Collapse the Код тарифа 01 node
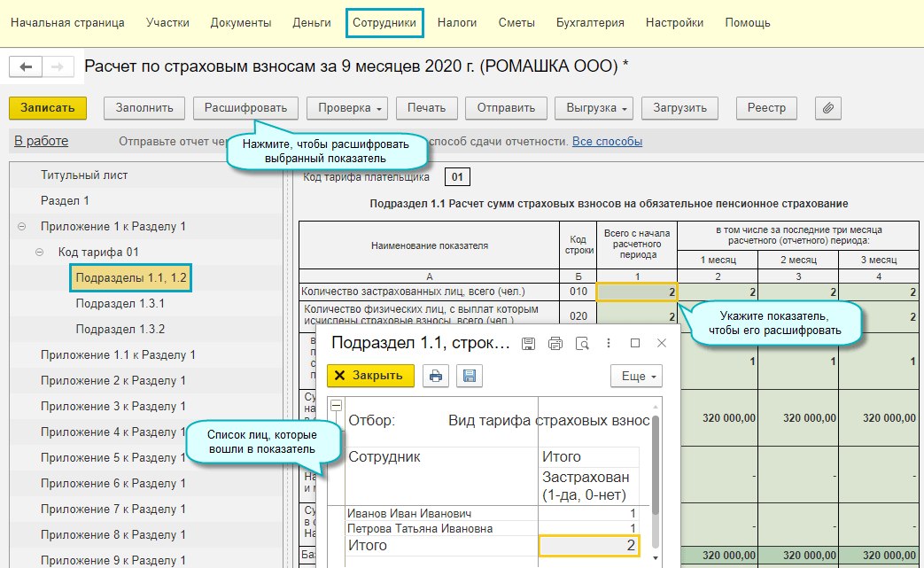Viewport: 924px width, 568px height. coord(40,253)
